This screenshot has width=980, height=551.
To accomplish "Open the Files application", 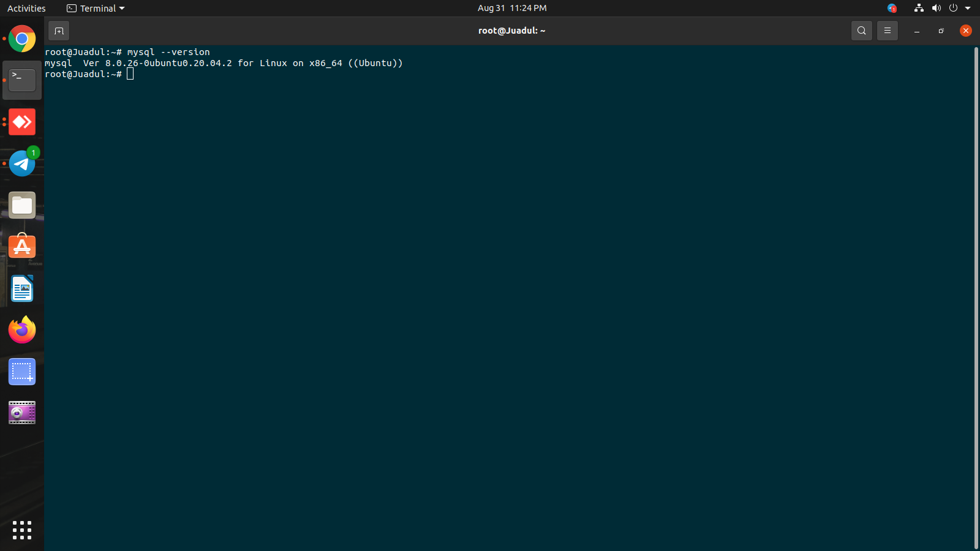I will pos(22,205).
